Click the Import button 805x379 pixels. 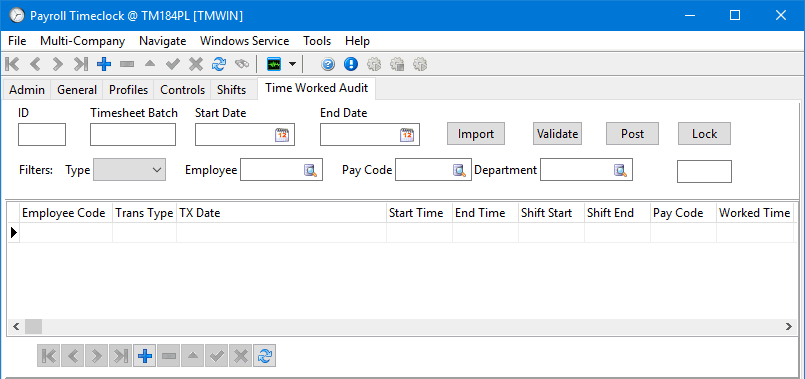tap(476, 134)
